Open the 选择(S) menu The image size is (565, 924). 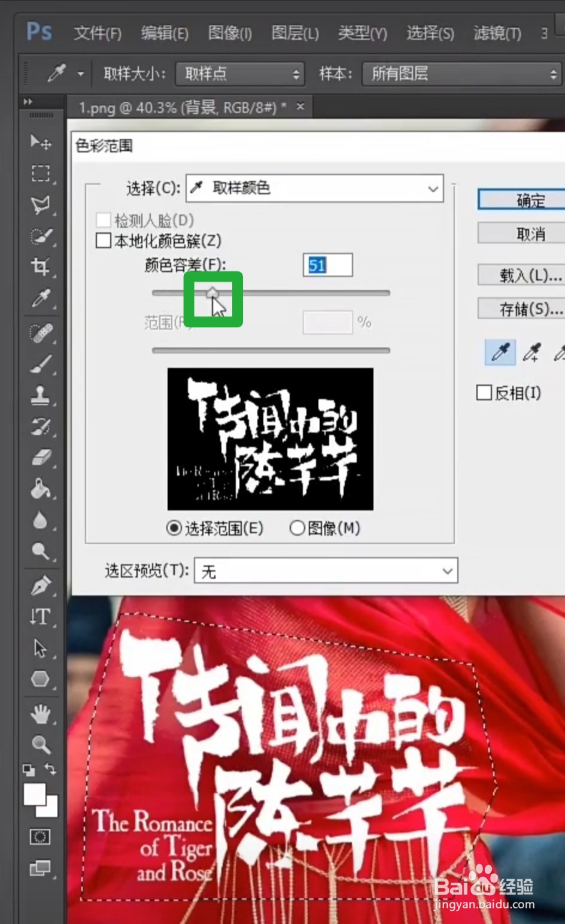(x=430, y=33)
